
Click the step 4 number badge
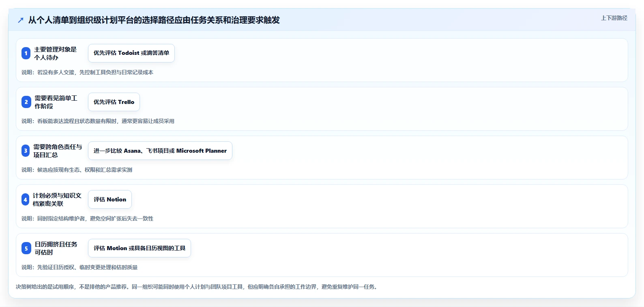pos(25,199)
